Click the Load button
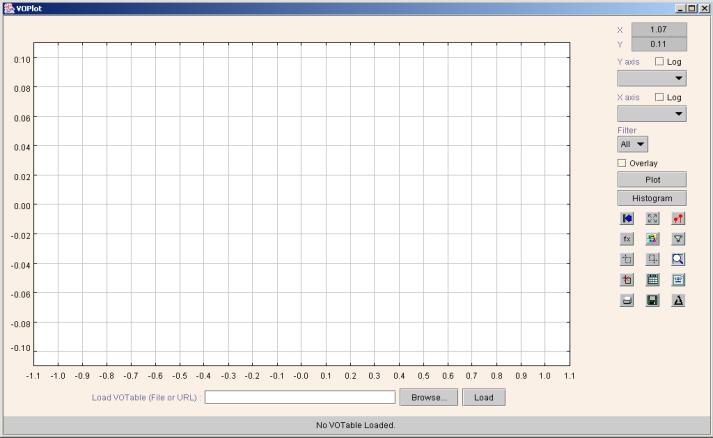The height and width of the screenshot is (438, 713). (x=484, y=397)
